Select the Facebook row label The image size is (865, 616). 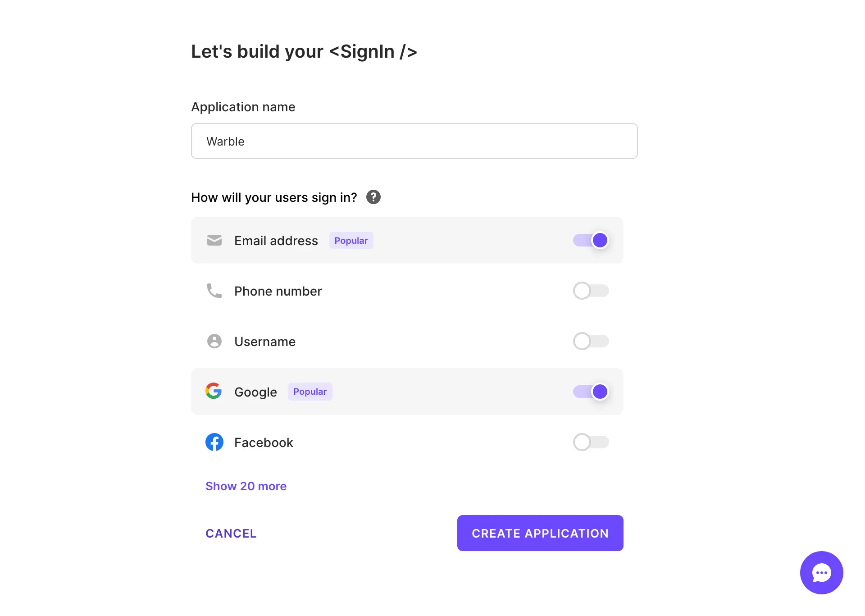point(264,443)
